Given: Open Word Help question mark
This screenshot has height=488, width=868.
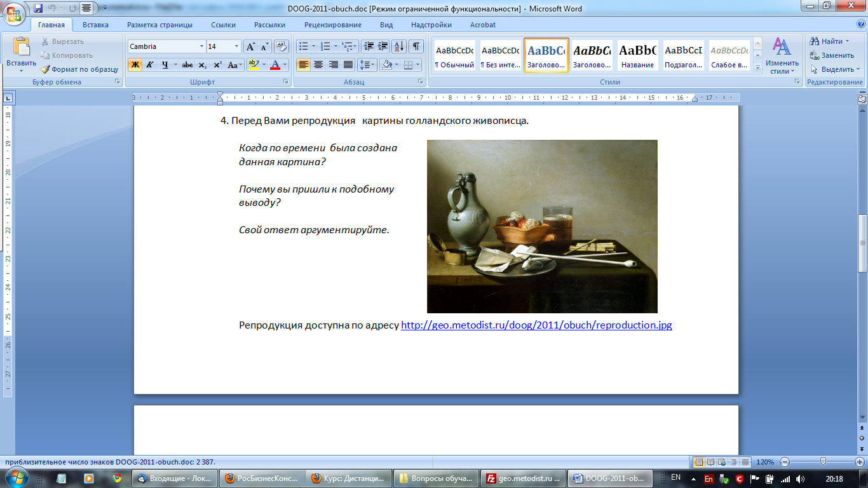Looking at the screenshot, I should tap(860, 25).
